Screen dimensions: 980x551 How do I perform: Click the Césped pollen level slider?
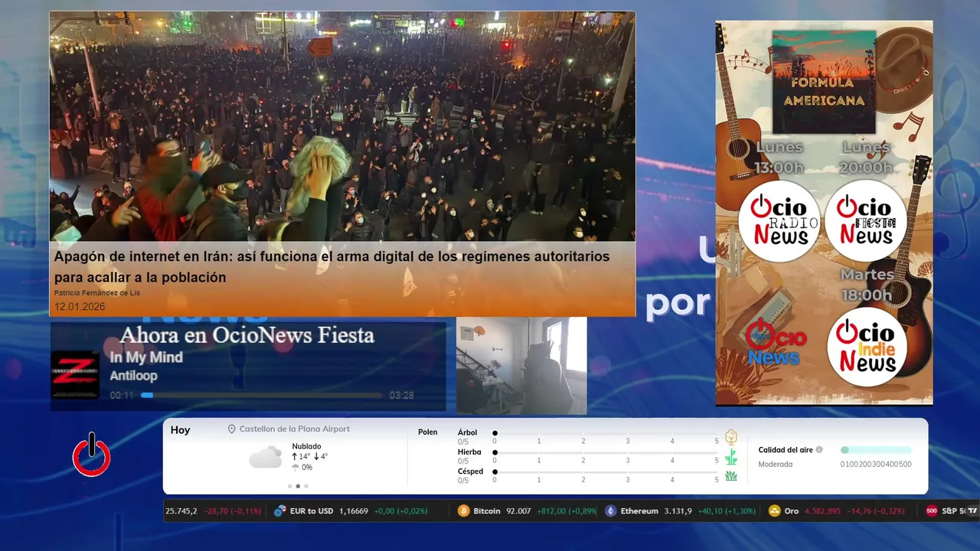pyautogui.click(x=606, y=472)
